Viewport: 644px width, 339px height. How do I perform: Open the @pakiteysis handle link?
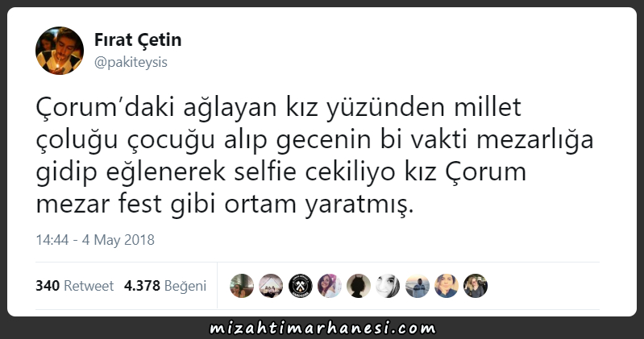[131, 62]
